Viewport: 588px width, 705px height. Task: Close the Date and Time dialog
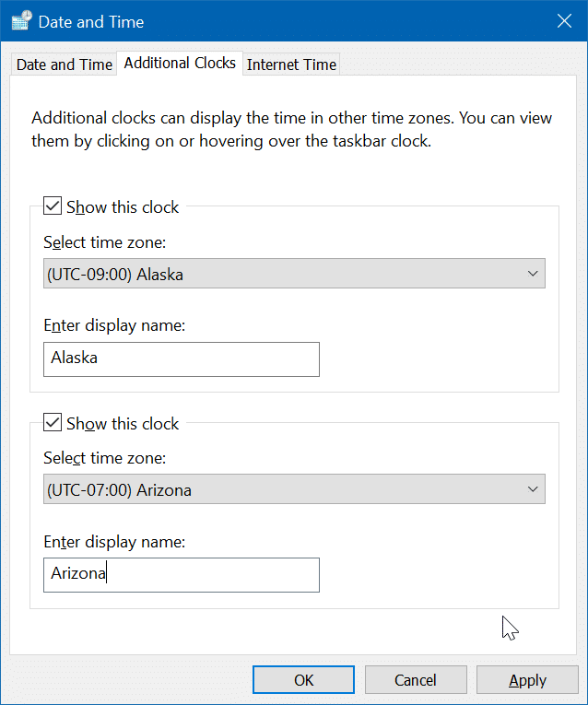coord(564,21)
